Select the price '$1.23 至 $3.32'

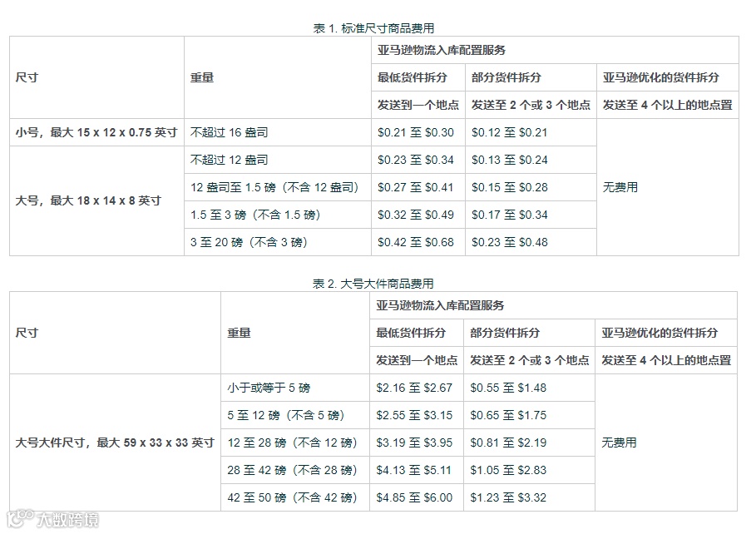[508, 497]
